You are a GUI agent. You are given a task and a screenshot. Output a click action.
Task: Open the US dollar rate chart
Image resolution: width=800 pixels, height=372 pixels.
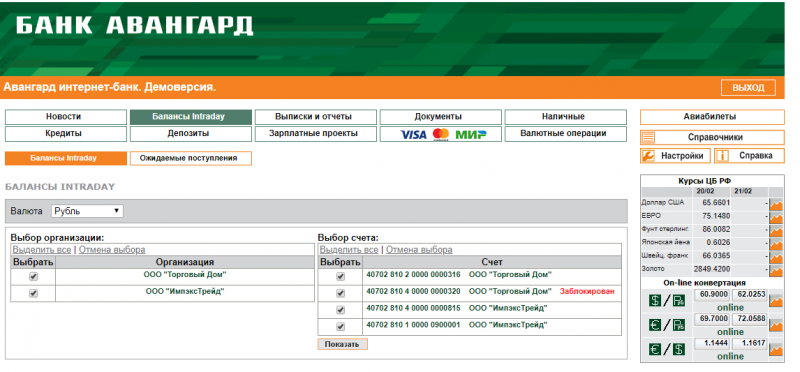click(x=776, y=205)
